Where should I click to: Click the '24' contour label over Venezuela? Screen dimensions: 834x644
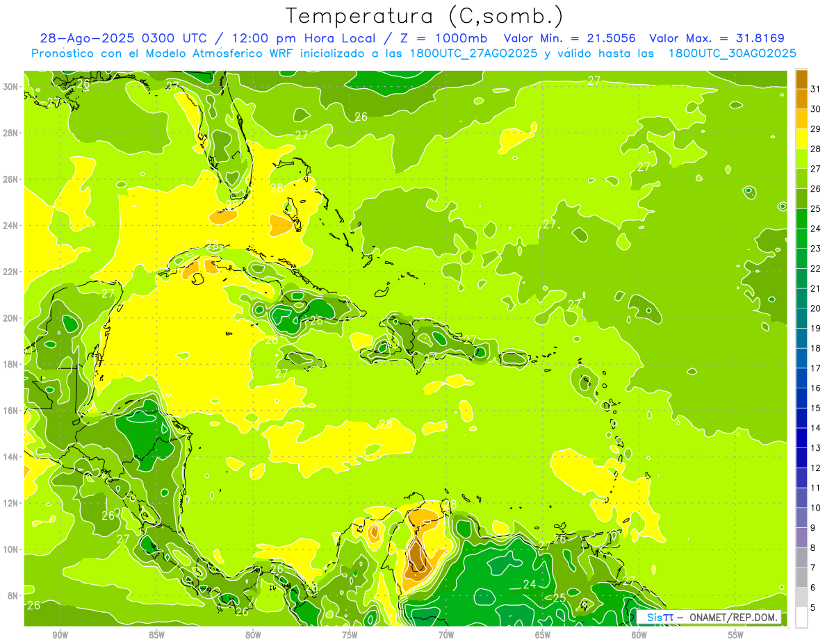click(530, 585)
